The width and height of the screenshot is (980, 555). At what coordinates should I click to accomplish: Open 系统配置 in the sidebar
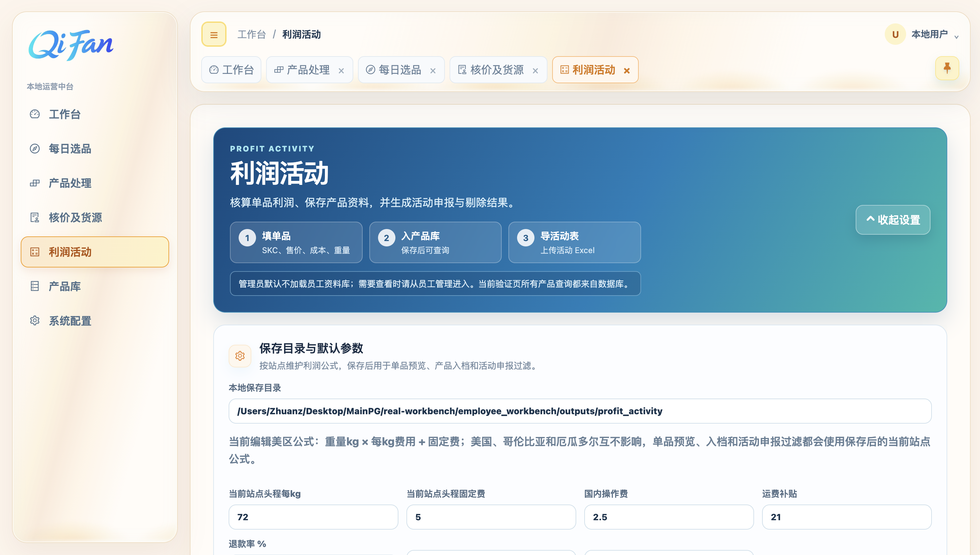pyautogui.click(x=95, y=321)
